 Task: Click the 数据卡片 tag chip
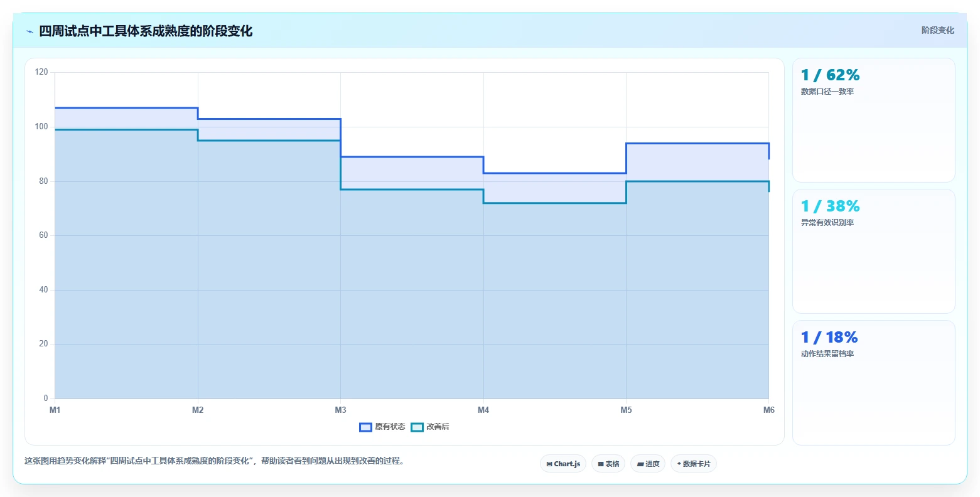tap(694, 464)
